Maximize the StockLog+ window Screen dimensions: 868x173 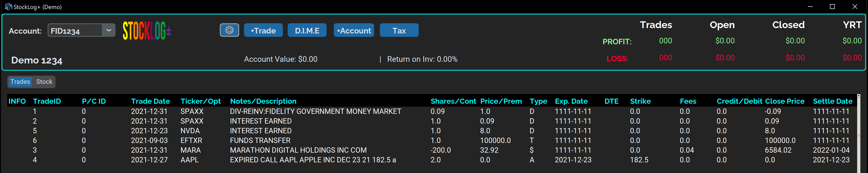(832, 7)
